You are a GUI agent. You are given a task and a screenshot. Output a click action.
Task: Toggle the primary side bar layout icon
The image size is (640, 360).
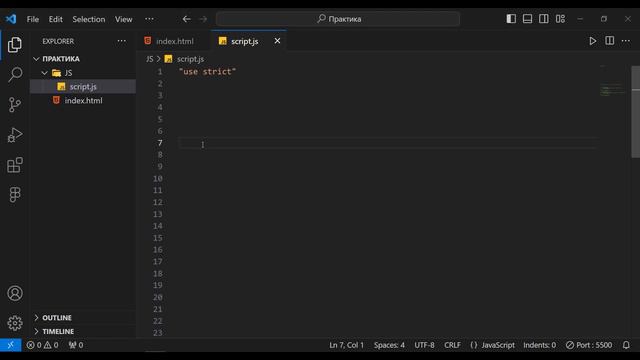[511, 19]
